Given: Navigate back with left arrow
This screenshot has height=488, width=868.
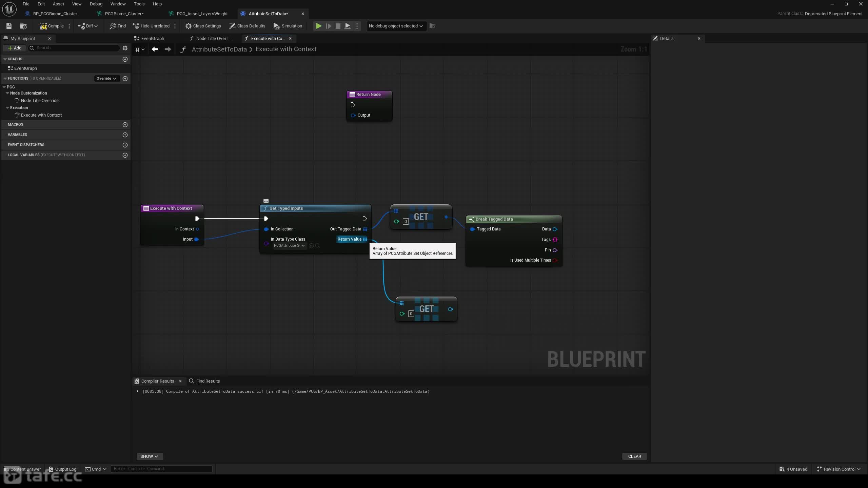Looking at the screenshot, I should [155, 49].
